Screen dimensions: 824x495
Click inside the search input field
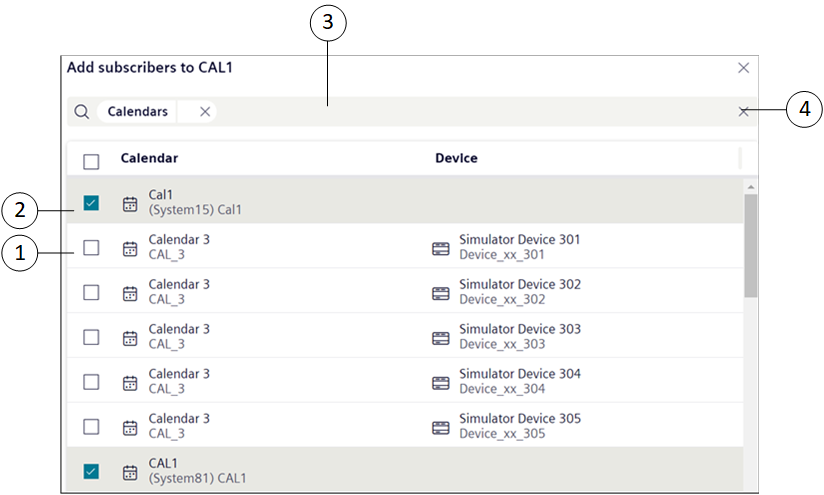(470, 112)
